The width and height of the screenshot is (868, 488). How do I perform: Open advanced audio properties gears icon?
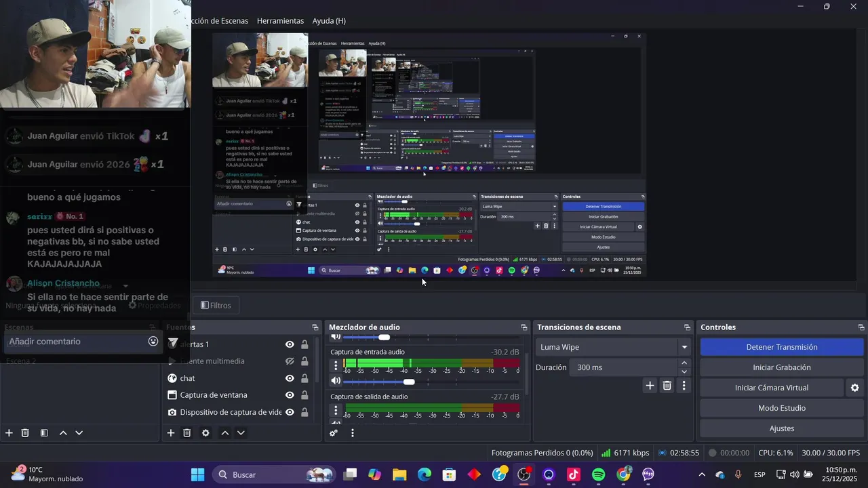(334, 433)
